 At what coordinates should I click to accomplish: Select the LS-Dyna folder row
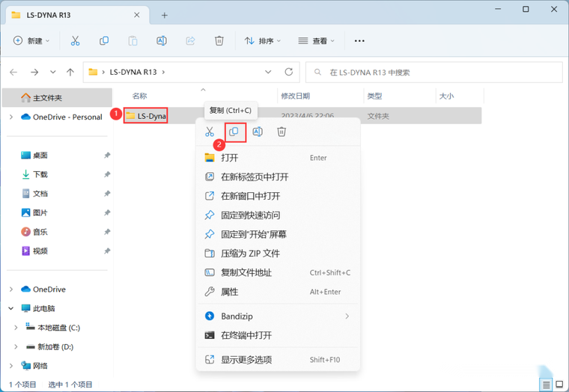click(302, 116)
